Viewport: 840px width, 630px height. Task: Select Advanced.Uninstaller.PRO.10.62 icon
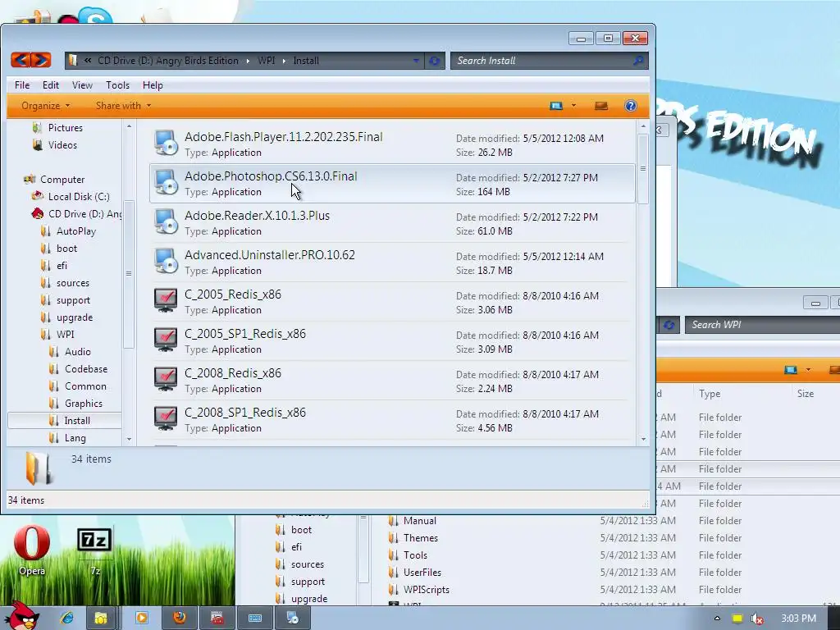coord(166,261)
